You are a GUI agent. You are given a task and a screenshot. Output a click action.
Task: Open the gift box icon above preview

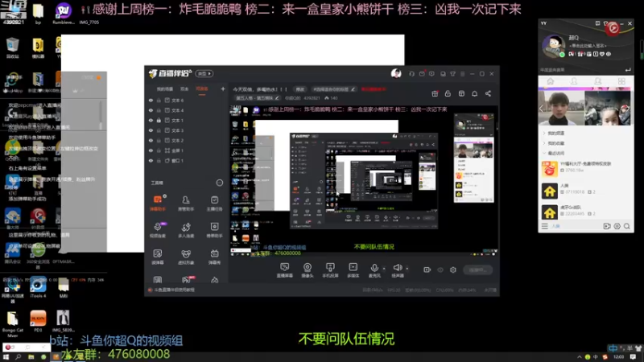[435, 93]
